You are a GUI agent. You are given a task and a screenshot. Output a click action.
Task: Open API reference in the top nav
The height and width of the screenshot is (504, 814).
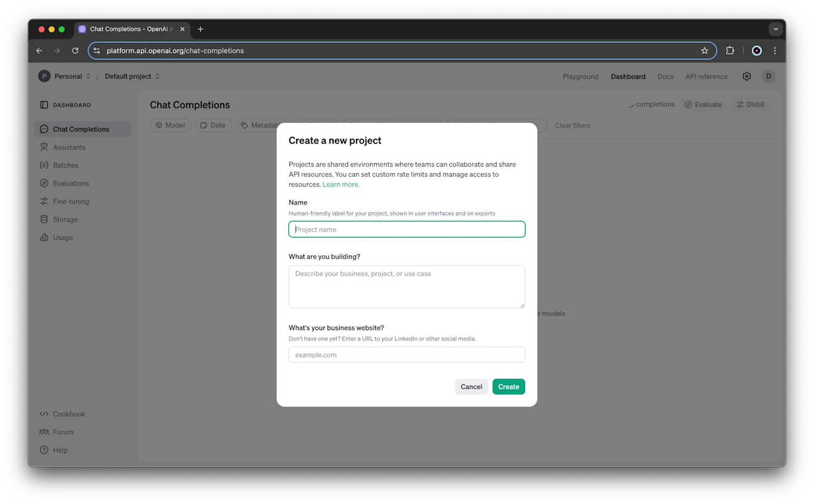706,77
